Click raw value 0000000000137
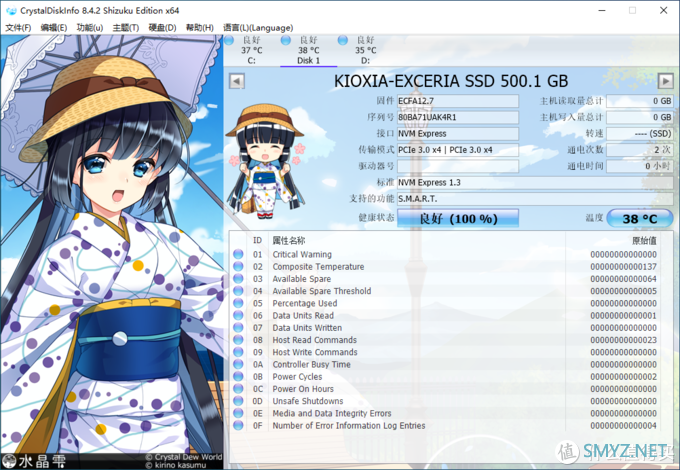The image size is (680, 470). tap(624, 267)
